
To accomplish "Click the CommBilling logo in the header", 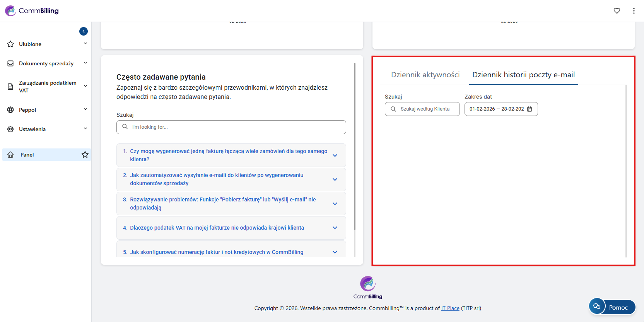I will click(x=32, y=11).
